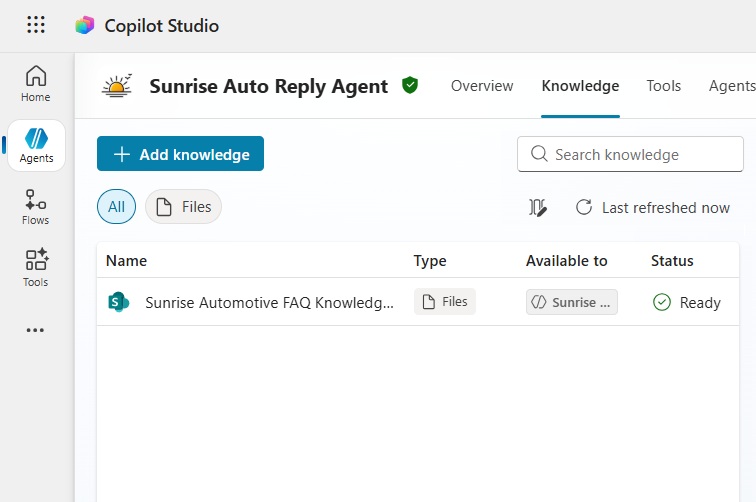Image resolution: width=756 pixels, height=502 pixels.
Task: Click the Copilot Studio logo icon
Action: 85,26
